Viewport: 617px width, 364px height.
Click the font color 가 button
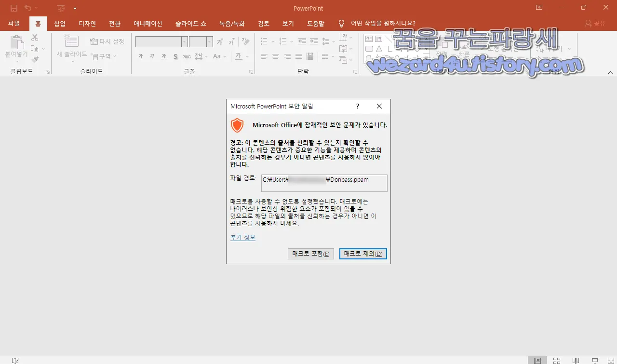pyautogui.click(x=238, y=56)
